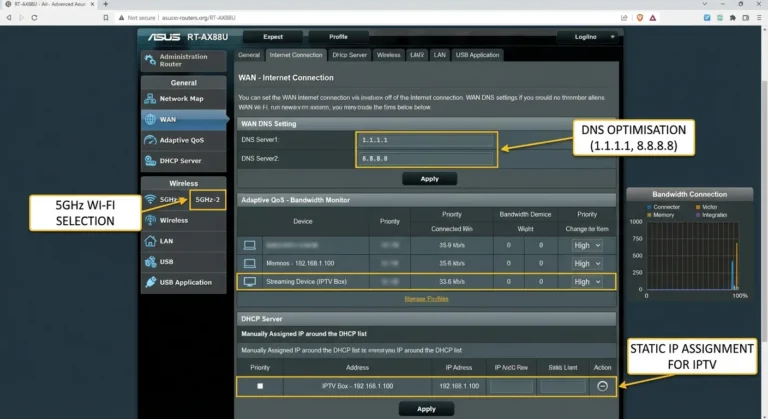Bookmark this page icon
The height and width of the screenshot is (419, 768).
coord(106,18)
